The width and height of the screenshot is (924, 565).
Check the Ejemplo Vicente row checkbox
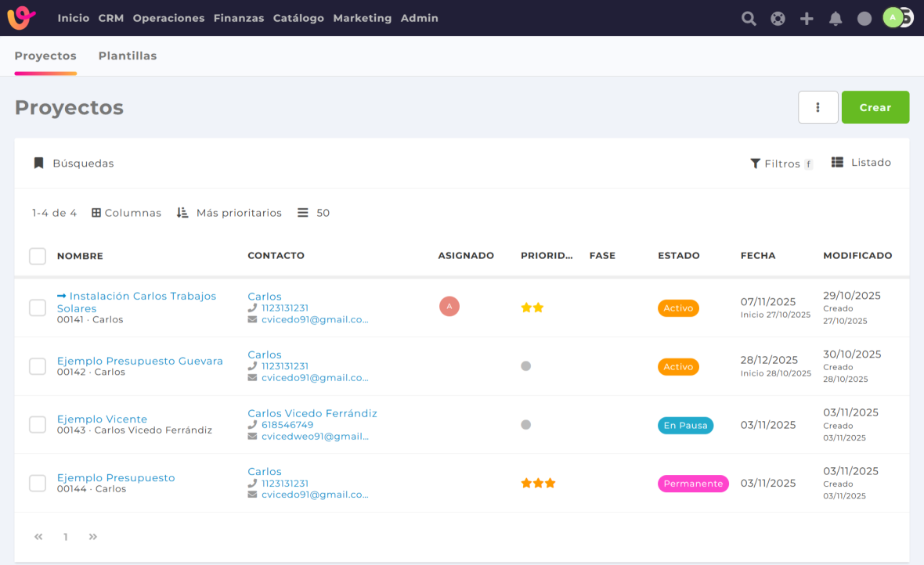pyautogui.click(x=38, y=425)
